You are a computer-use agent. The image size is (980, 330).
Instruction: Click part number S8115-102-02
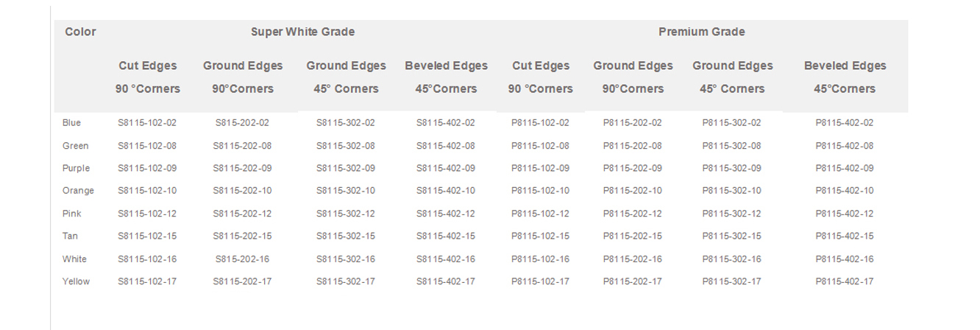tap(147, 123)
